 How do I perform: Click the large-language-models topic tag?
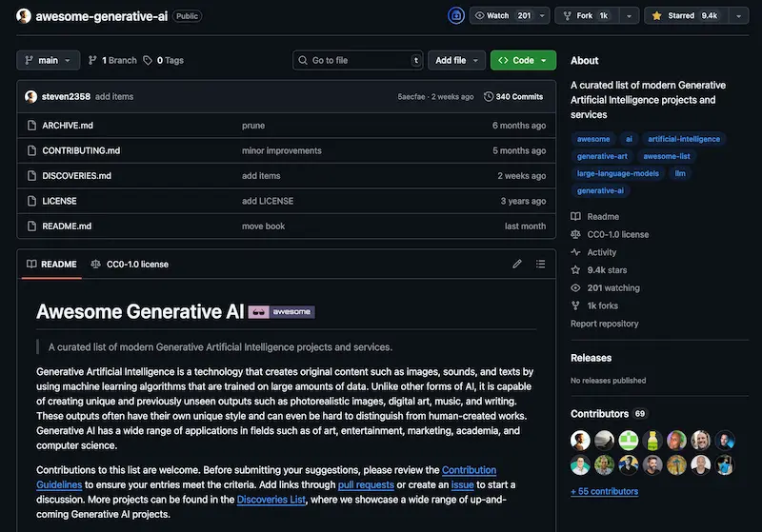[x=617, y=173]
